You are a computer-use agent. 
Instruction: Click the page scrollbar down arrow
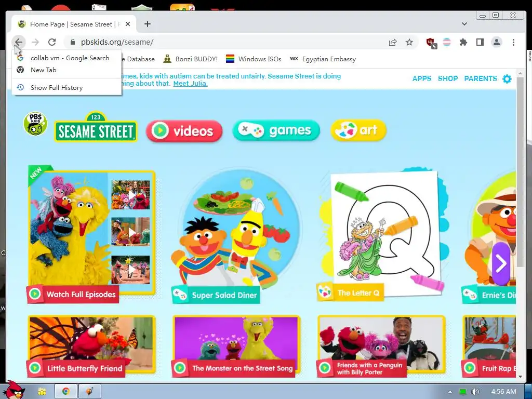click(x=520, y=377)
